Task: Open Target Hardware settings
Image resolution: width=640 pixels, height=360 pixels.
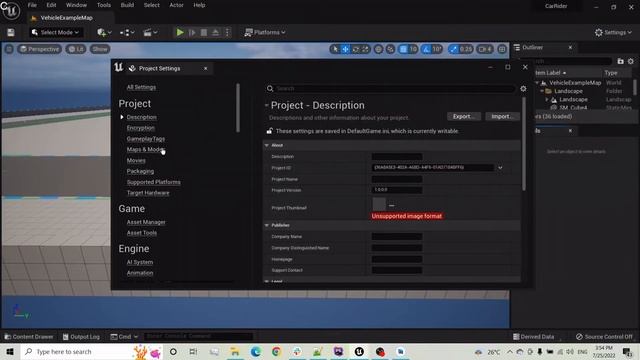Action: (x=148, y=193)
